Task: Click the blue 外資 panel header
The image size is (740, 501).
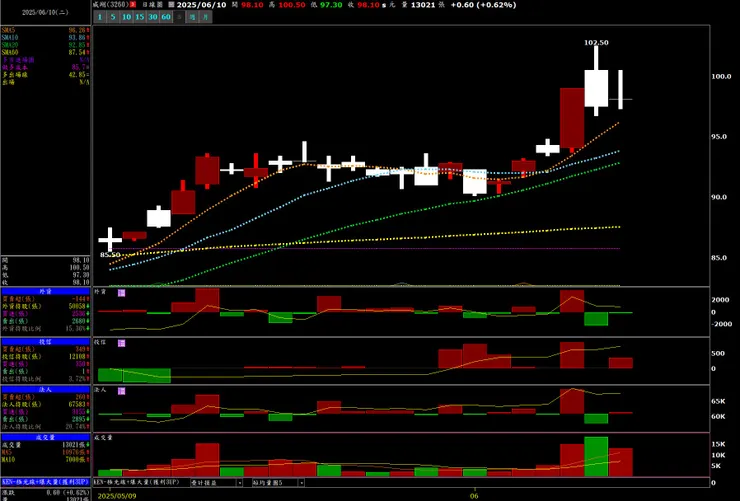Action: click(x=45, y=292)
